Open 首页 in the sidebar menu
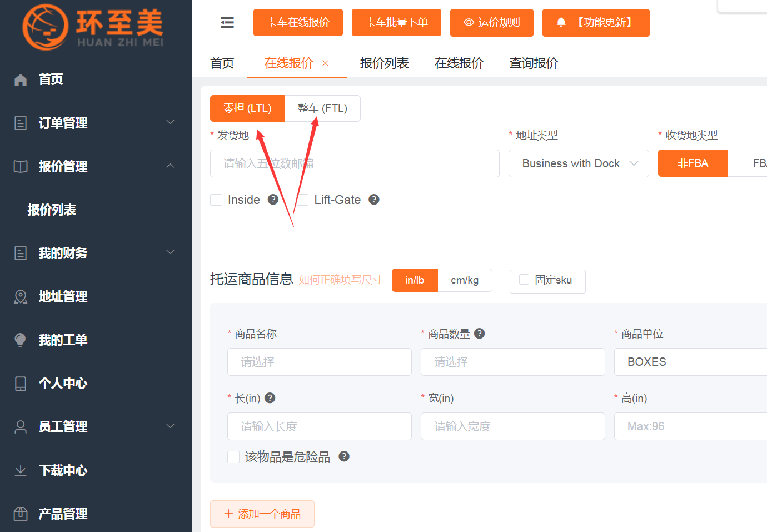Image resolution: width=767 pixels, height=532 pixels. [x=96, y=79]
